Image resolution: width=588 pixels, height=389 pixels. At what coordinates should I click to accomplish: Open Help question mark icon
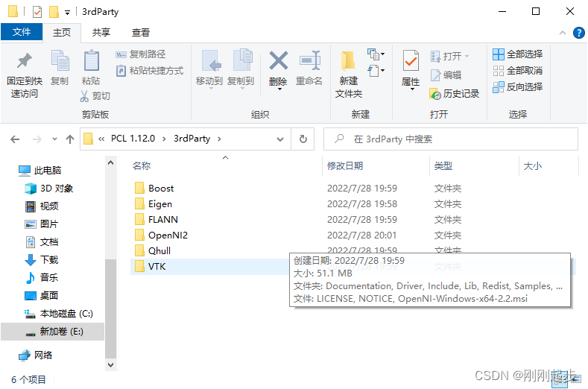point(578,33)
